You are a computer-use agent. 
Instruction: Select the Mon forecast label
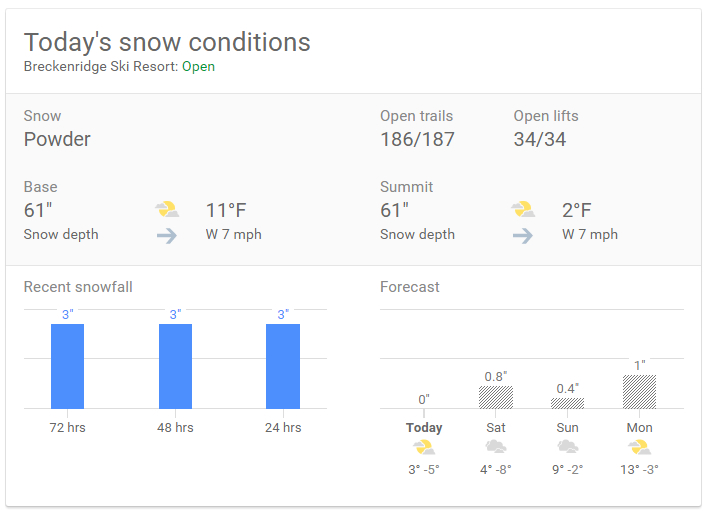[x=639, y=428]
